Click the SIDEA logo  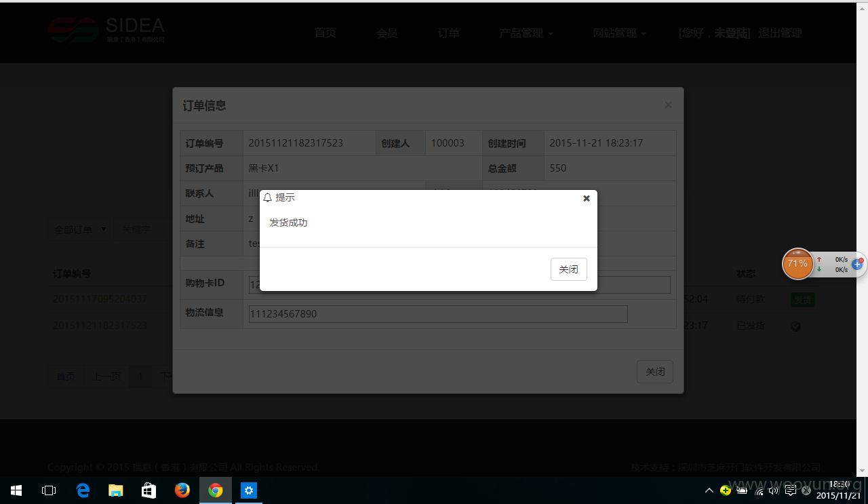[106, 30]
